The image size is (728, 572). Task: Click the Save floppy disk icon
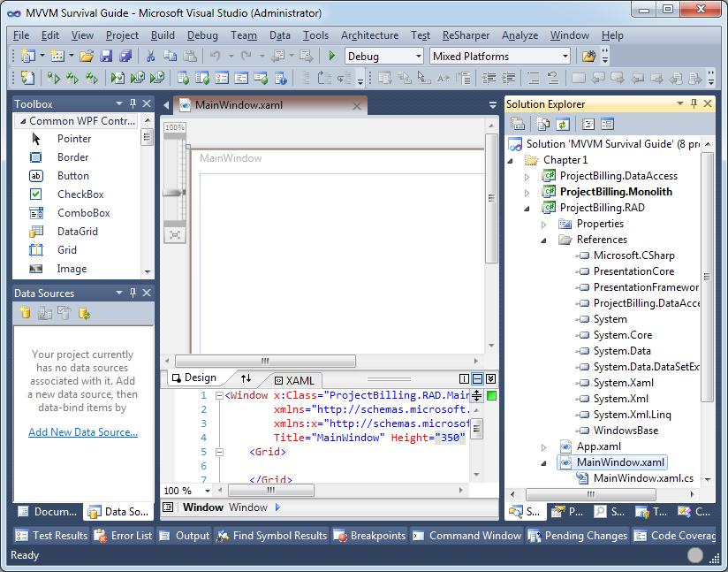[106, 57]
